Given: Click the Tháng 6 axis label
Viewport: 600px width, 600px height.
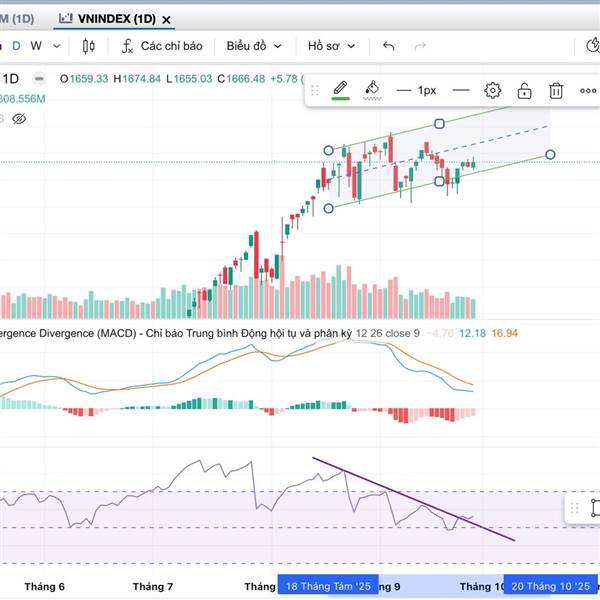Looking at the screenshot, I should coord(44,586).
